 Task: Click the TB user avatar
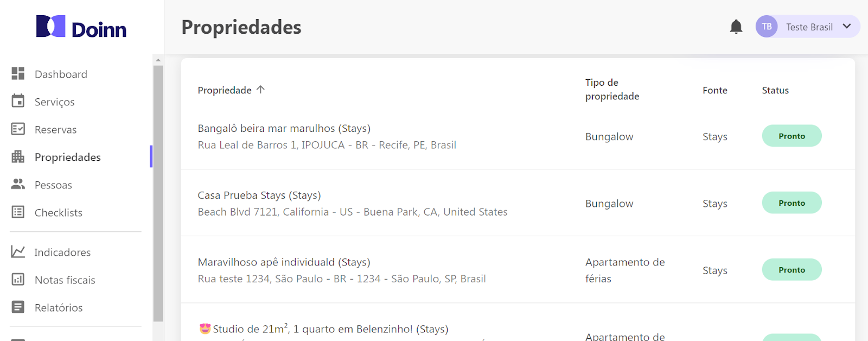[x=766, y=27]
